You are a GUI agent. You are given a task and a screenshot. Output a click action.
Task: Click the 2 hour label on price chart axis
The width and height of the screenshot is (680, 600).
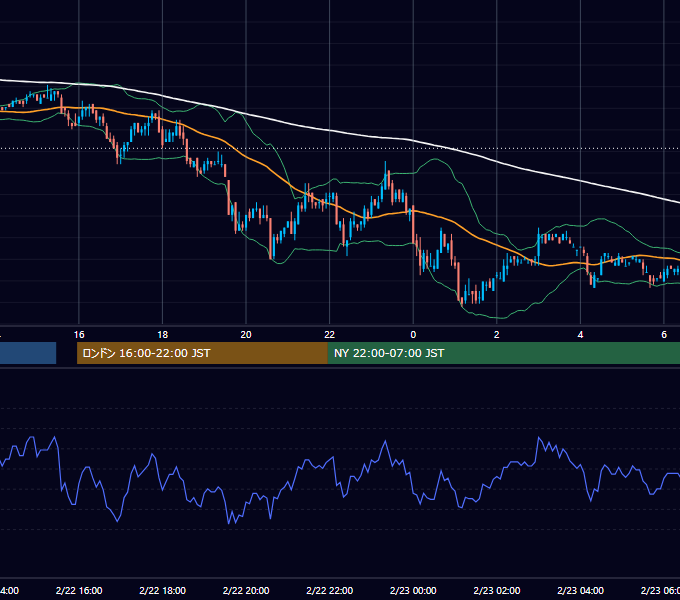(497, 335)
